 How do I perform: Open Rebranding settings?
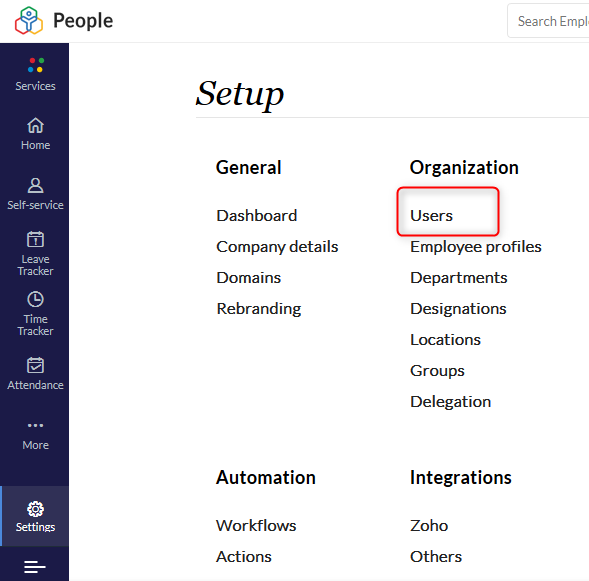point(259,309)
